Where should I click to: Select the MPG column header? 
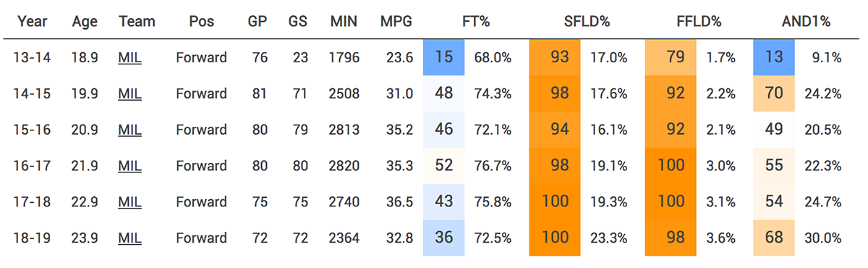click(x=396, y=22)
